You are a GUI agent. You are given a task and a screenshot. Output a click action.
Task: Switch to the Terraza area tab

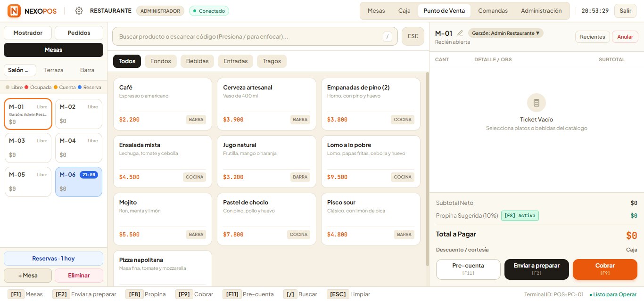tap(54, 70)
